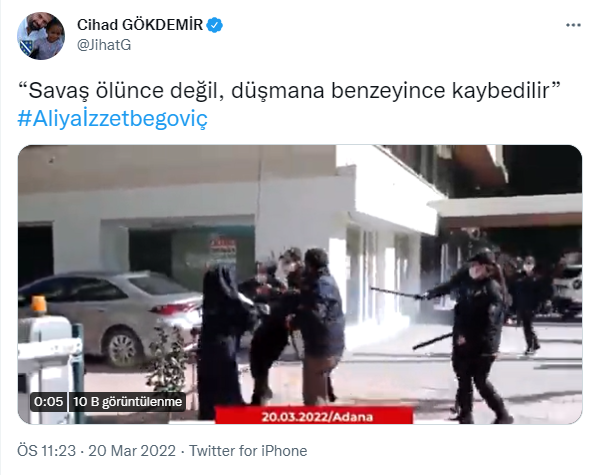The height and width of the screenshot is (475, 592).
Task: Click the 0:05 video duration label
Action: pyautogui.click(x=48, y=401)
